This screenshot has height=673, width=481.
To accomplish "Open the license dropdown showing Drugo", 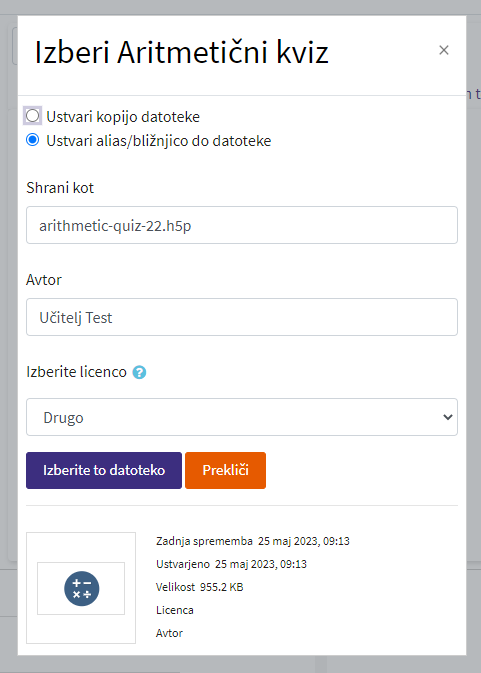I will pos(242,417).
